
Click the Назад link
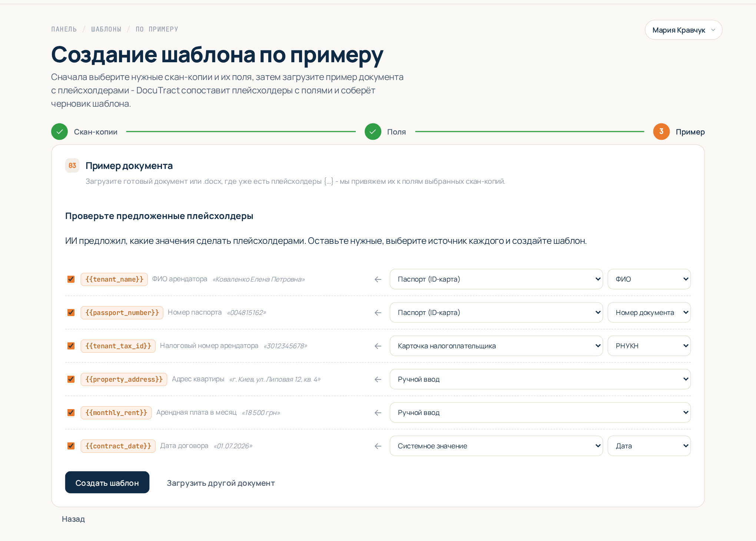coord(73,519)
